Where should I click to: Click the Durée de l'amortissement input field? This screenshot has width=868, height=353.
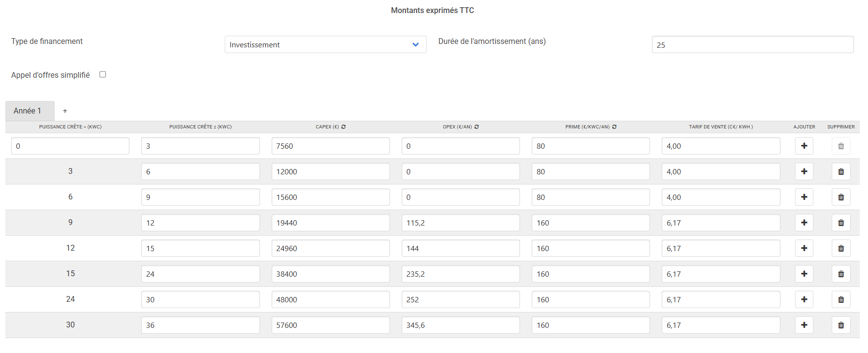click(x=752, y=44)
